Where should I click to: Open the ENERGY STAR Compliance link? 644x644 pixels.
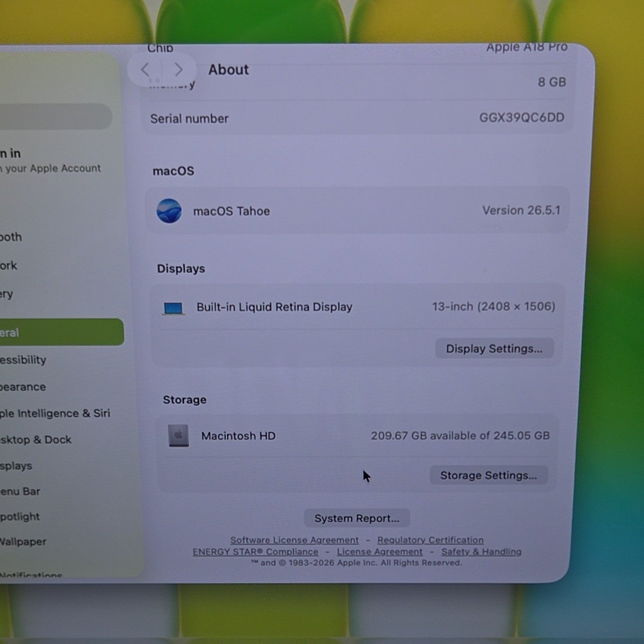255,552
